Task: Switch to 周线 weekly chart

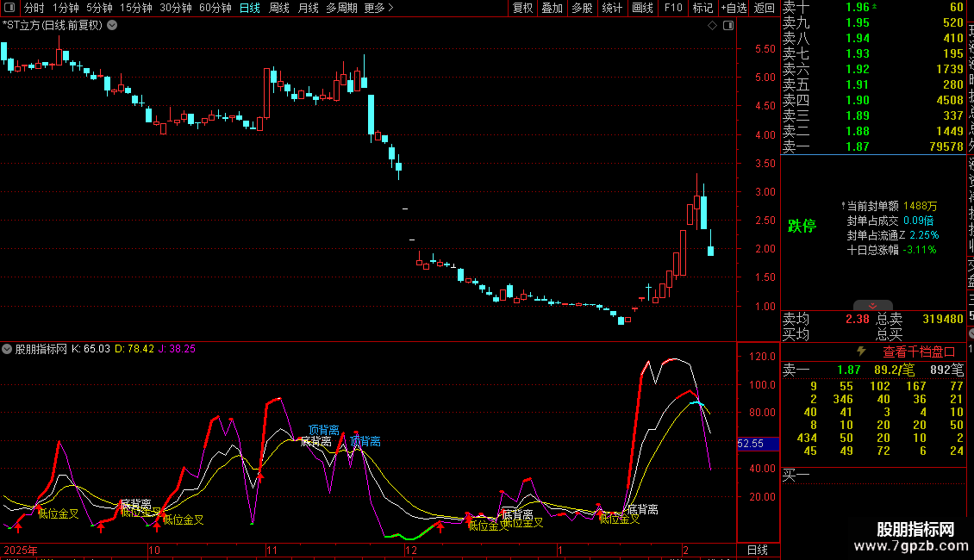Action: (x=279, y=8)
